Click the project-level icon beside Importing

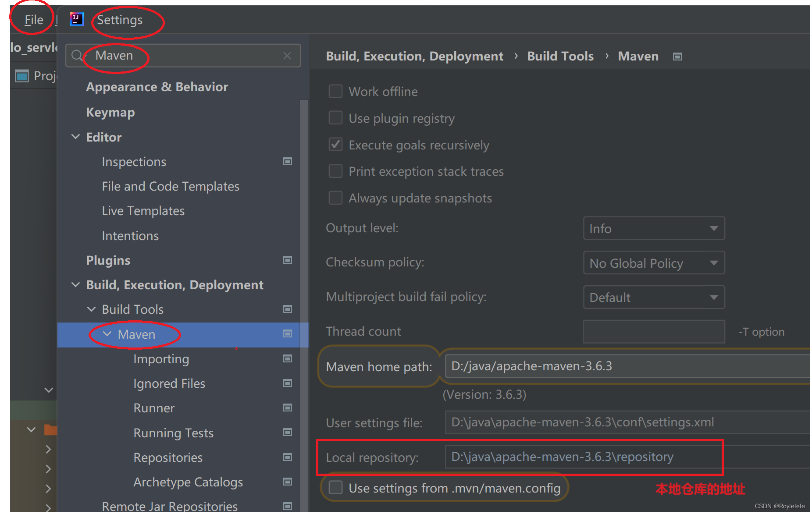288,359
